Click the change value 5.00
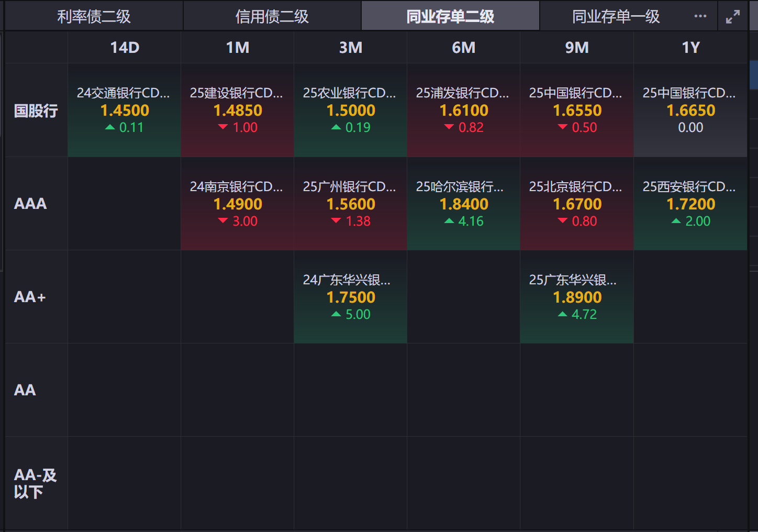Screen dimensions: 758x532 358,314
